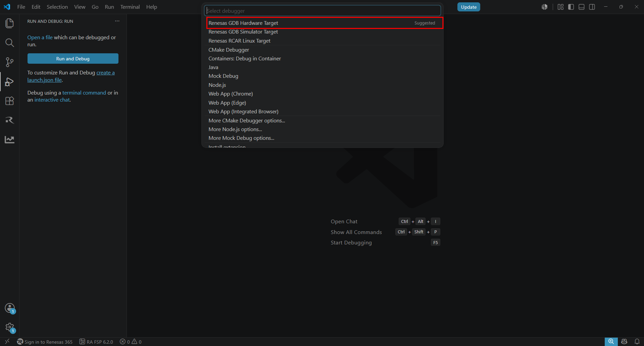The image size is (644, 346).
Task: Click the Show All Commands hint
Action: click(356, 232)
